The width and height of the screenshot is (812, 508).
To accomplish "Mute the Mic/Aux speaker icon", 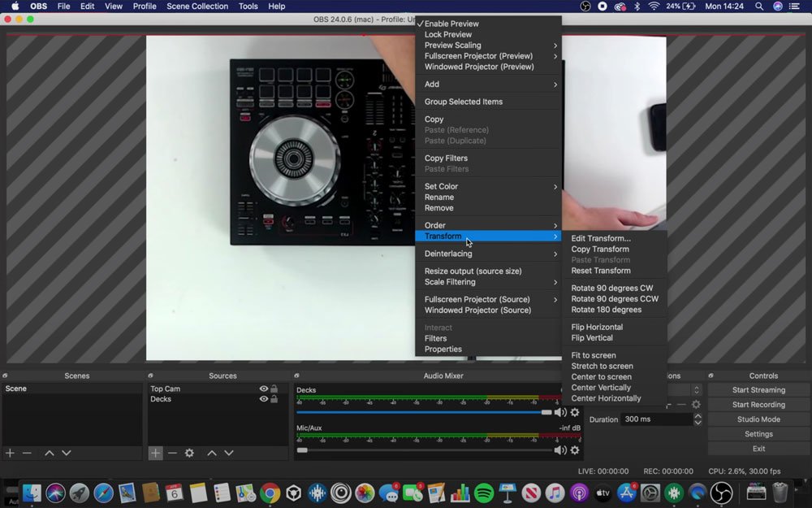I will (559, 450).
